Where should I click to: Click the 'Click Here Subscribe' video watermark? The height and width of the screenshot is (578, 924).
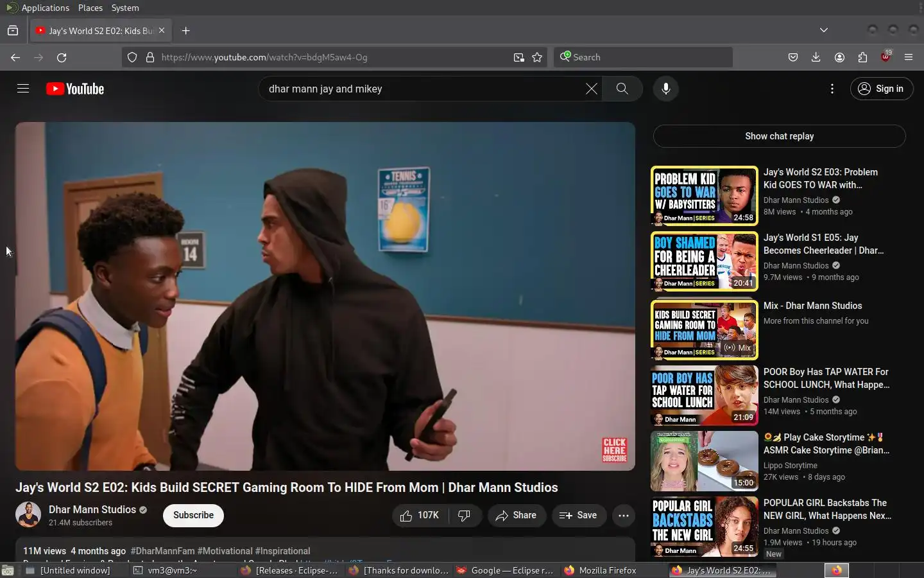pyautogui.click(x=614, y=450)
